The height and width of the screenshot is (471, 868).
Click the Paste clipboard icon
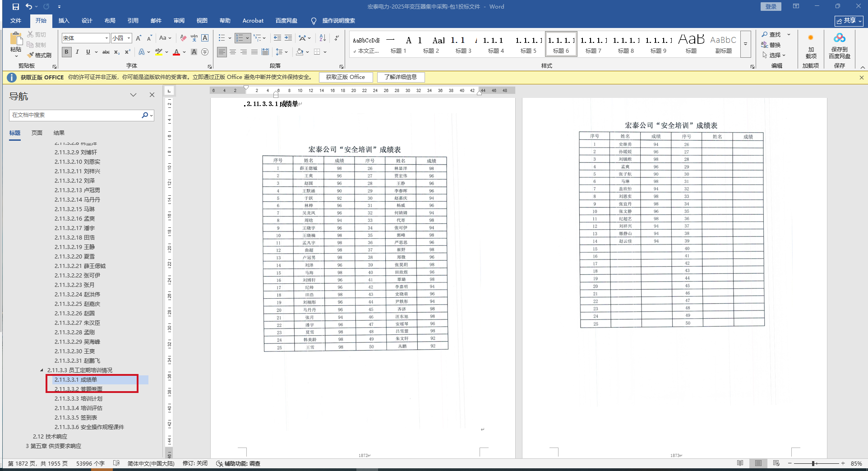coord(16,39)
